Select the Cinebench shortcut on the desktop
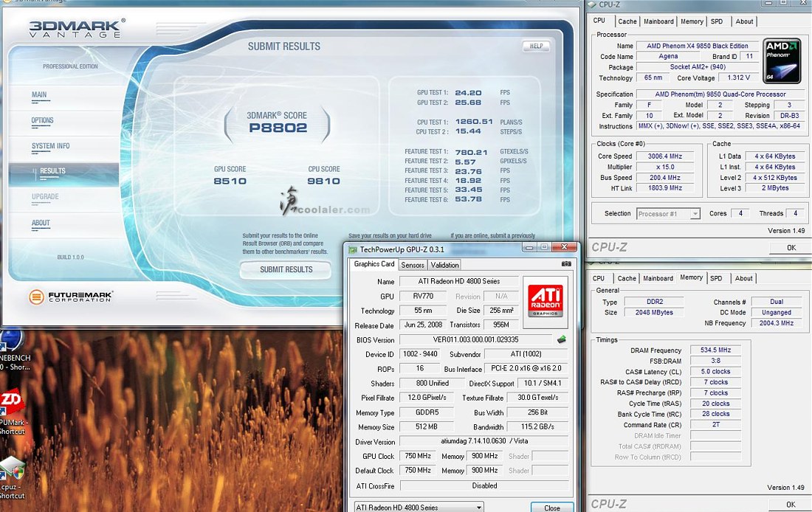Screen dimensions: 812x512 click(x=15, y=350)
